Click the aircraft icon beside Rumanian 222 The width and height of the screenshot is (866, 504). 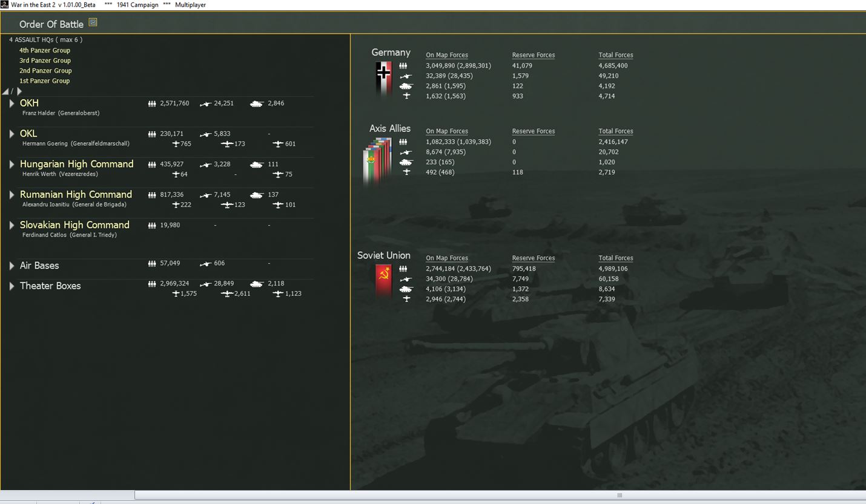tap(176, 205)
